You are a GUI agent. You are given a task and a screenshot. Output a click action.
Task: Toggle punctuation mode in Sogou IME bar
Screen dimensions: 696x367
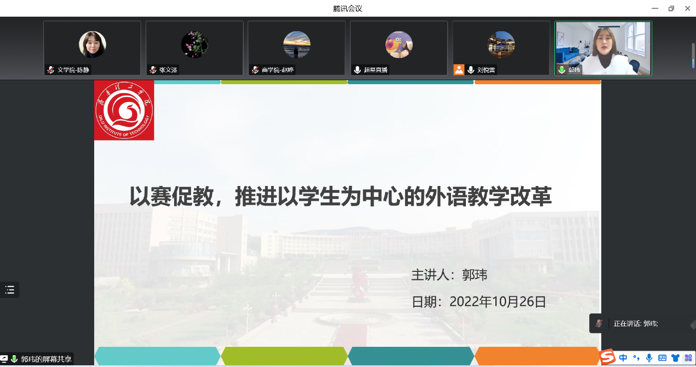[x=637, y=358]
